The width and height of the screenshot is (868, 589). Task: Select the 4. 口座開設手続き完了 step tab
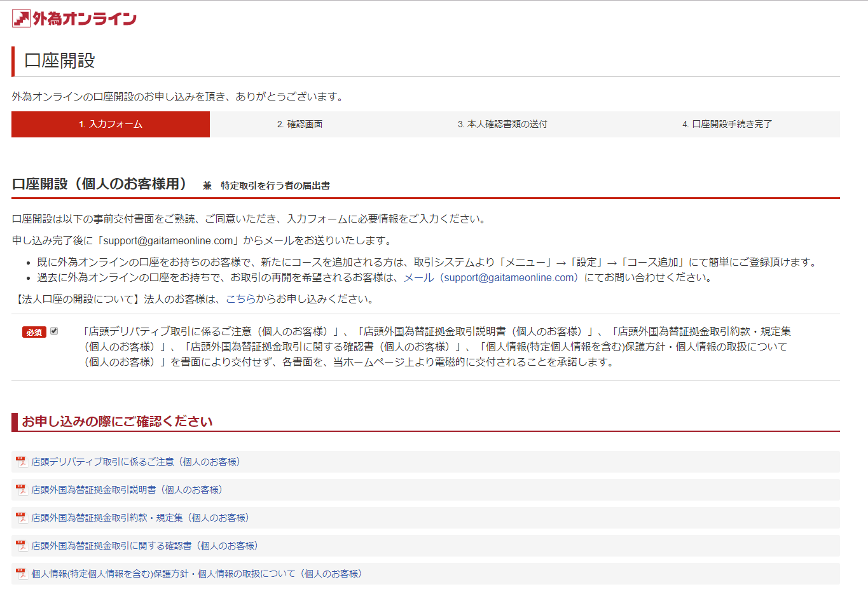tap(727, 124)
